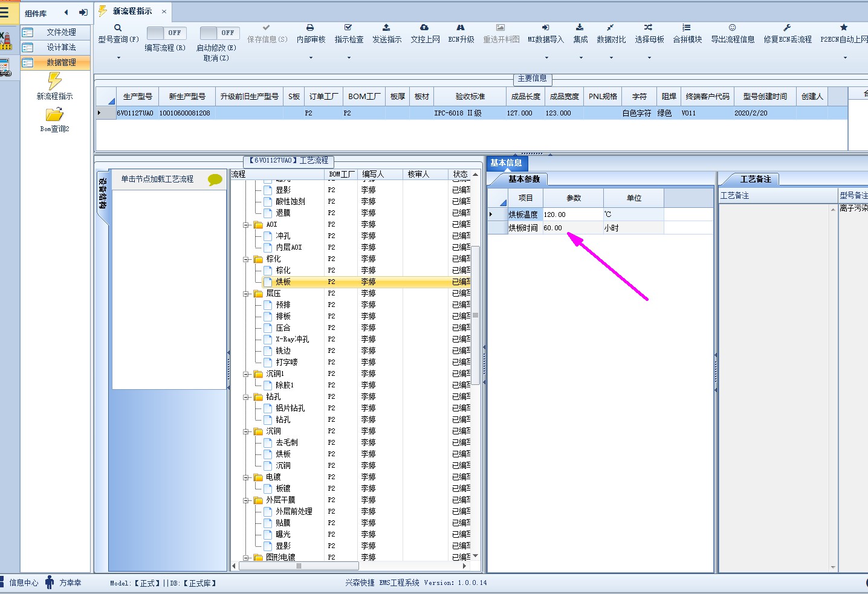
Task: Close the 新流程指示 tab
Action: (x=164, y=11)
